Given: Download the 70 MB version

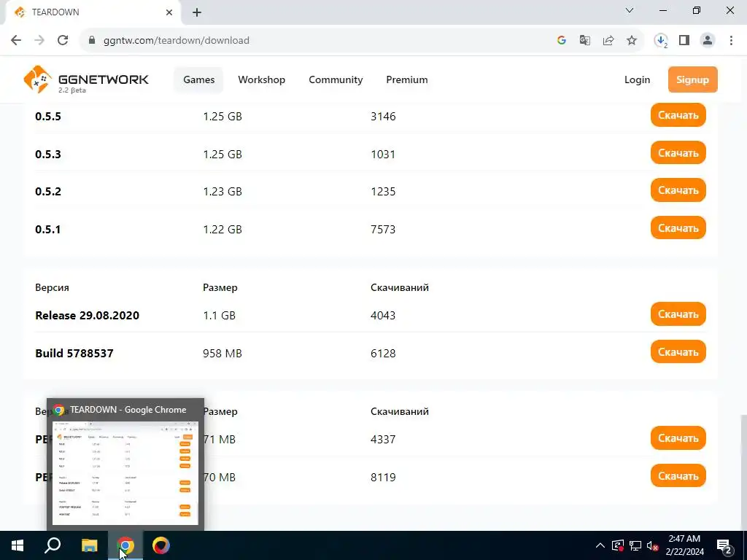Looking at the screenshot, I should coord(678,475).
